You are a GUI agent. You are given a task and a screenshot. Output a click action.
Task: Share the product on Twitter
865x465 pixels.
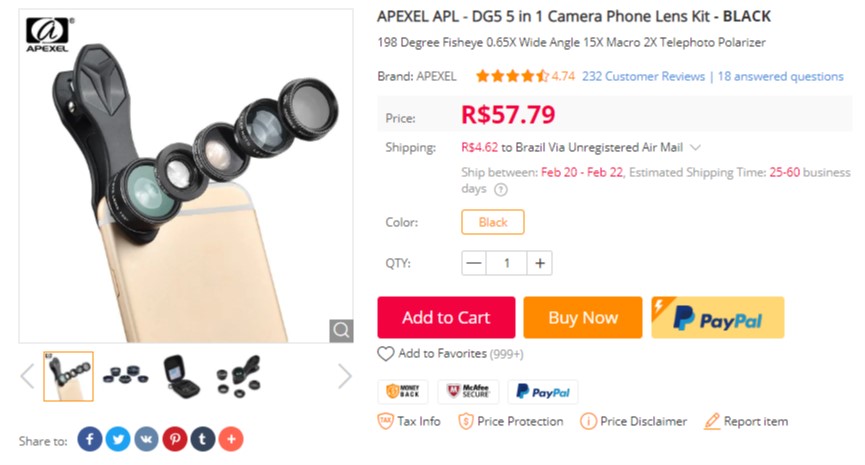click(x=118, y=439)
